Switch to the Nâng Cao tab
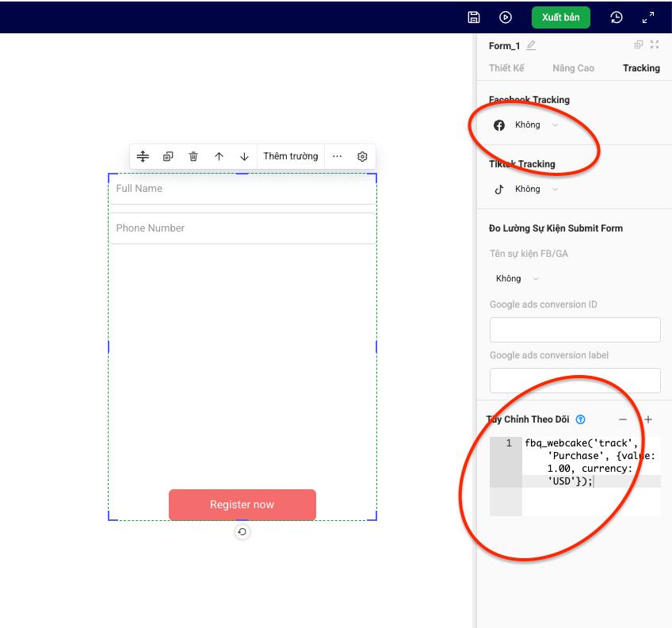The width and height of the screenshot is (672, 628). [x=573, y=68]
